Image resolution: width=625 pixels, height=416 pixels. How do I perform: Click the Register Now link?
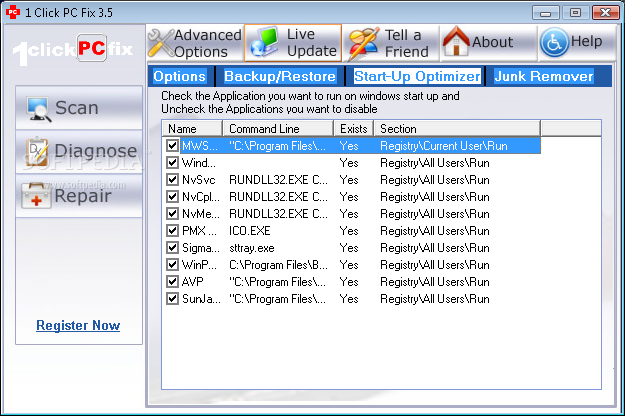point(78,325)
